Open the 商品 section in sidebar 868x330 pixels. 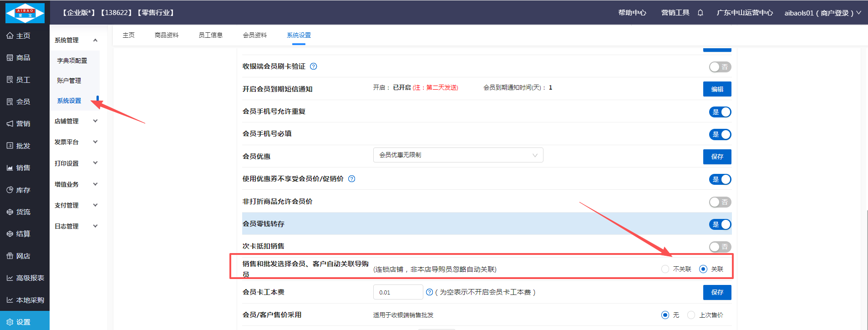click(x=23, y=58)
